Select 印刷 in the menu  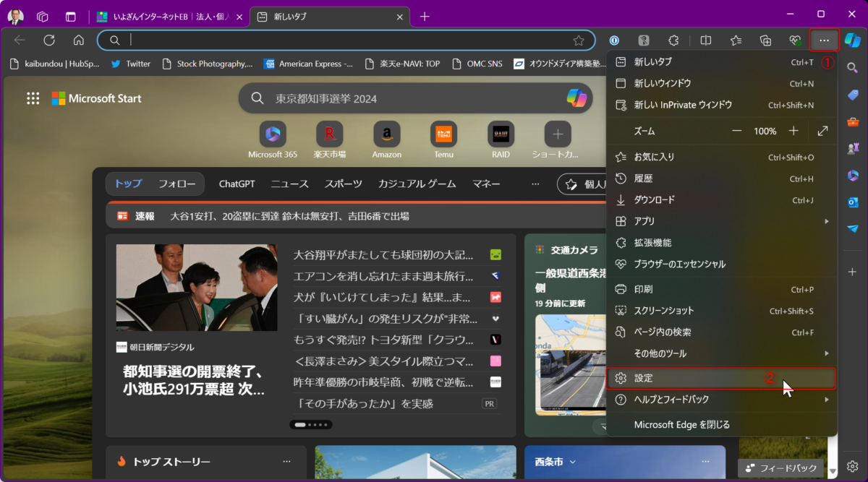tap(722, 289)
